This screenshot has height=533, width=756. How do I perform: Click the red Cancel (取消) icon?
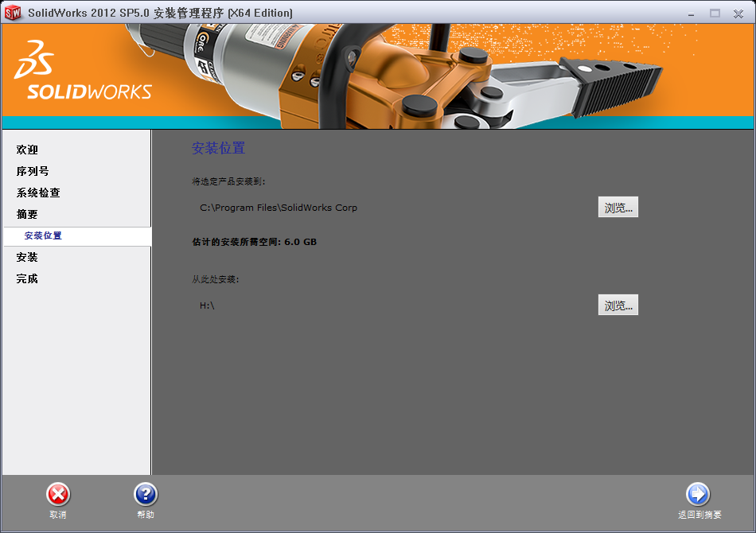[x=58, y=495]
